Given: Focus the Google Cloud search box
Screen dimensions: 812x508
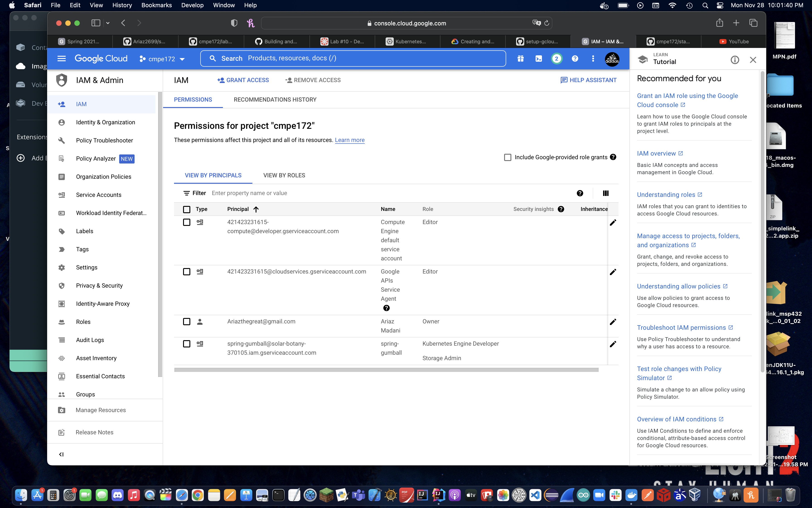Looking at the screenshot, I should (x=353, y=59).
